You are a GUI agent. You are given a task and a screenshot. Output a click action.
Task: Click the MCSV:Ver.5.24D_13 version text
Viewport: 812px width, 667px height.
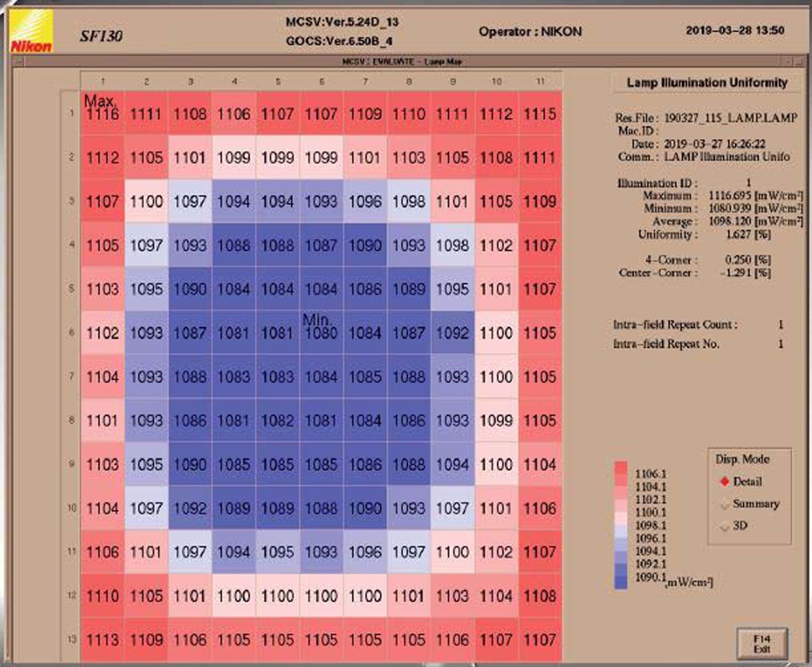(342, 22)
